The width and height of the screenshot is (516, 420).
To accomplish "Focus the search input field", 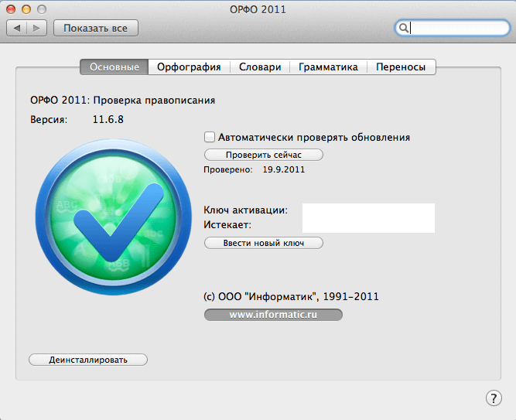I will click(x=452, y=28).
